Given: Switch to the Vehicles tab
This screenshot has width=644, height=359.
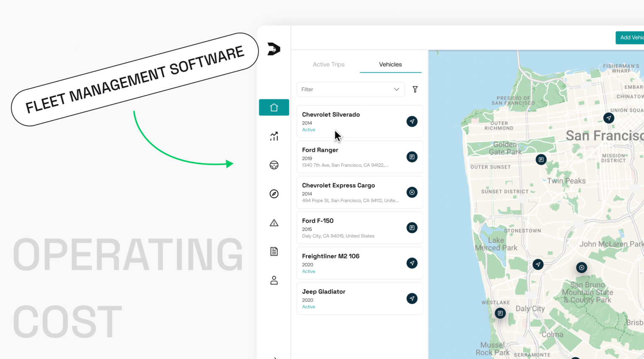Looking at the screenshot, I should coord(390,65).
